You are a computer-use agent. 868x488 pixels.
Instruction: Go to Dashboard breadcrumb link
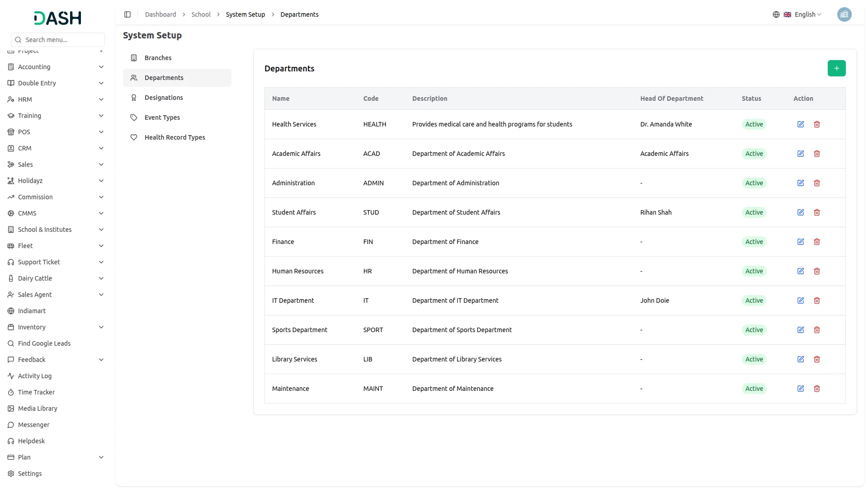pyautogui.click(x=160, y=14)
